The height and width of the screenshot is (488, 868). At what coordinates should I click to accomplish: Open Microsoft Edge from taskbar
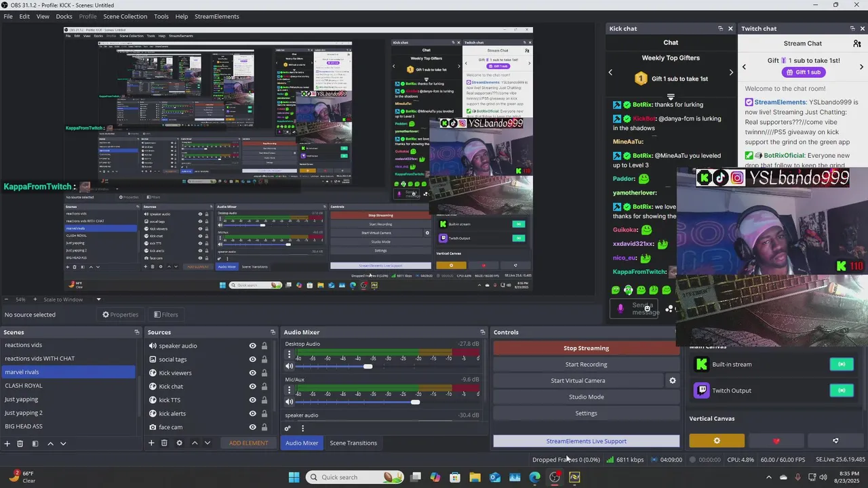tap(534, 477)
